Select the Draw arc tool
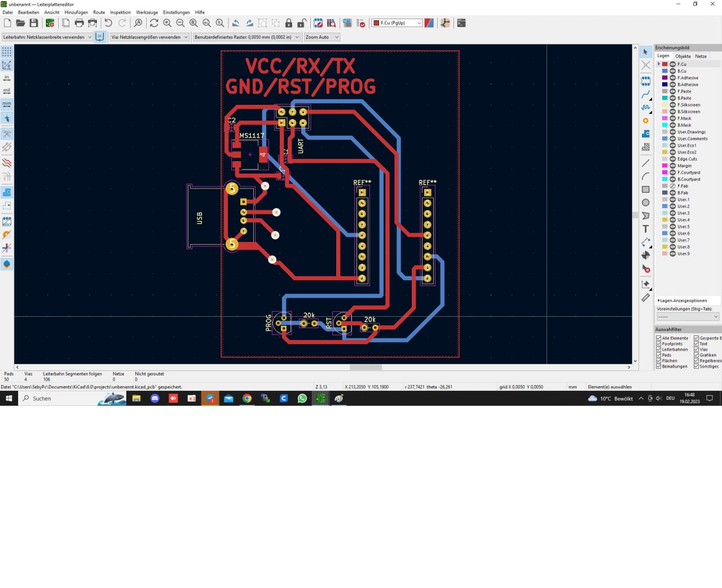 tap(646, 176)
